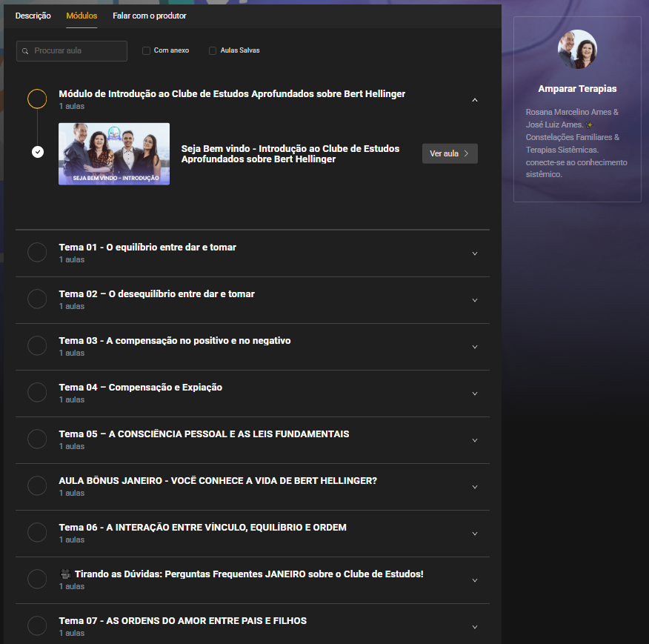Open the Falar com o produtor tab
649x644 pixels.
click(x=150, y=16)
